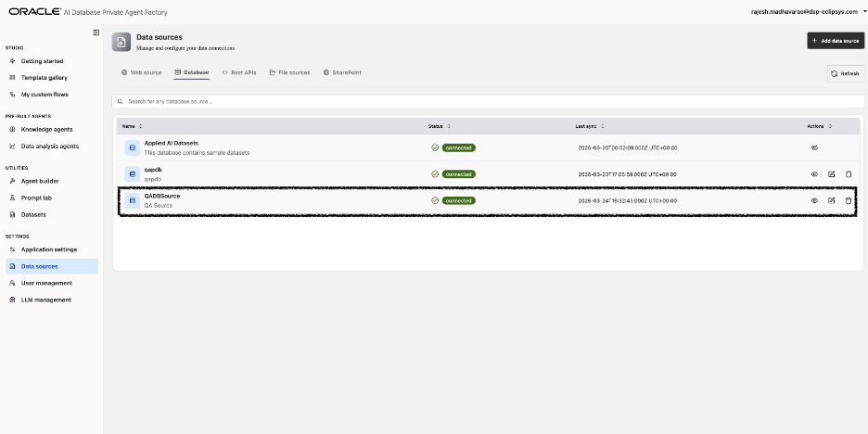Click the QADBSource database icon
Image resolution: width=868 pixels, height=434 pixels.
click(133, 200)
